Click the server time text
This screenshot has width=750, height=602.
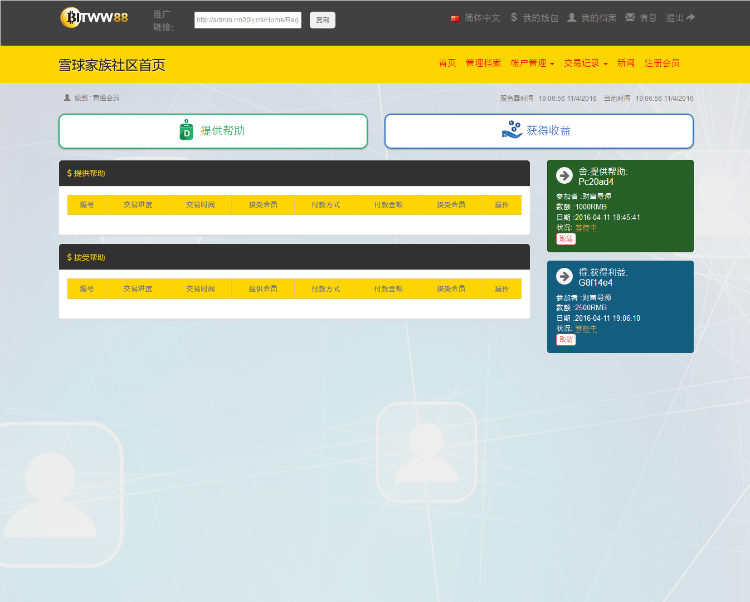click(x=549, y=99)
